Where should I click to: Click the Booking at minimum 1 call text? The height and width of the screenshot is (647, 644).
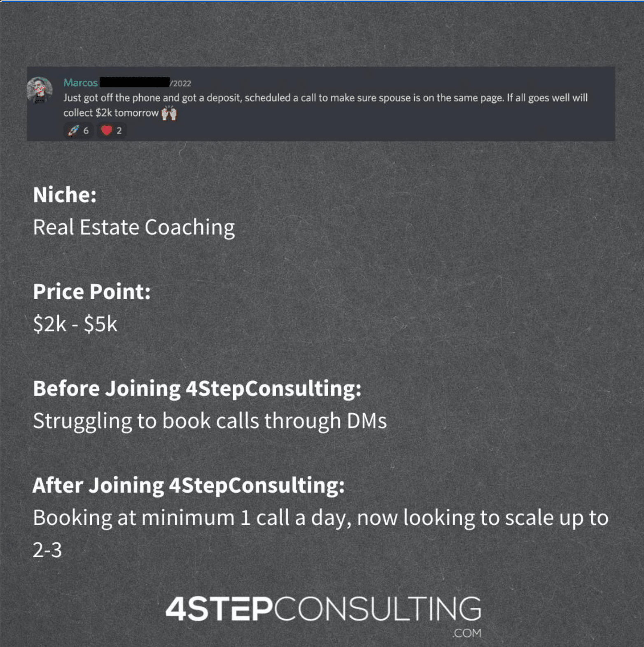click(320, 534)
